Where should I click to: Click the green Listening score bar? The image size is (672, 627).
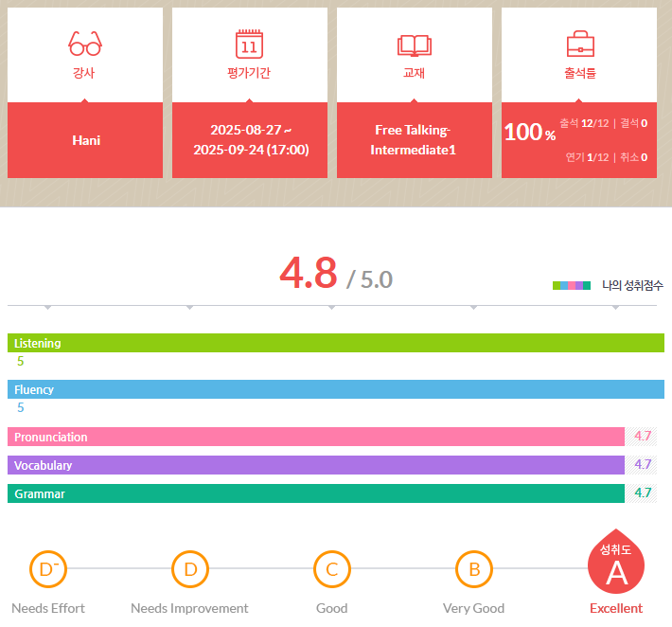[x=335, y=343]
